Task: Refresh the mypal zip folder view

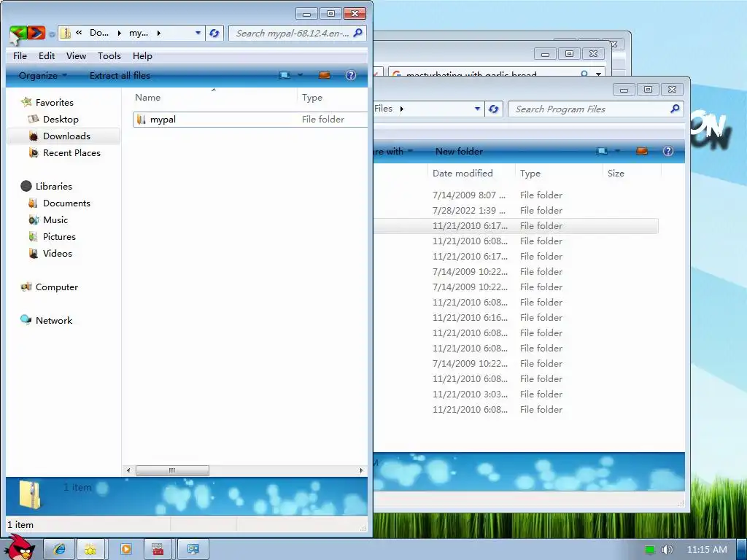Action: coord(214,33)
